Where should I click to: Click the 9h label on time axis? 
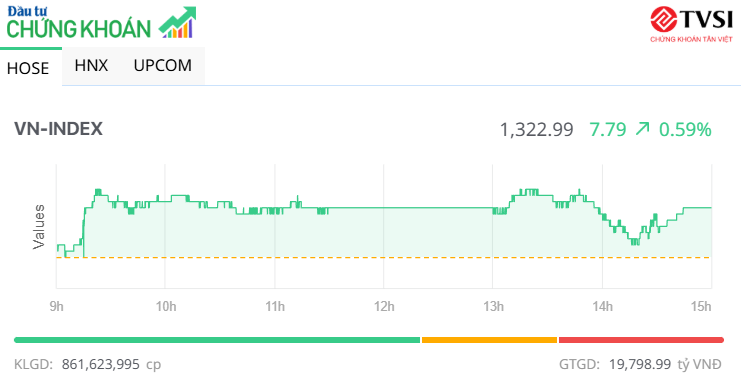coord(57,307)
